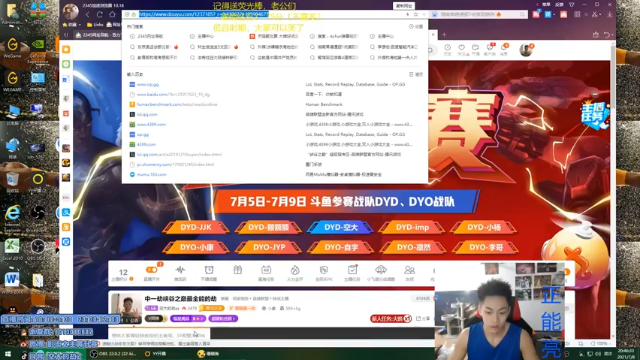Click the DYO-小康 team button
Image resolution: width=640 pixels, height=360 pixels.
click(x=196, y=247)
